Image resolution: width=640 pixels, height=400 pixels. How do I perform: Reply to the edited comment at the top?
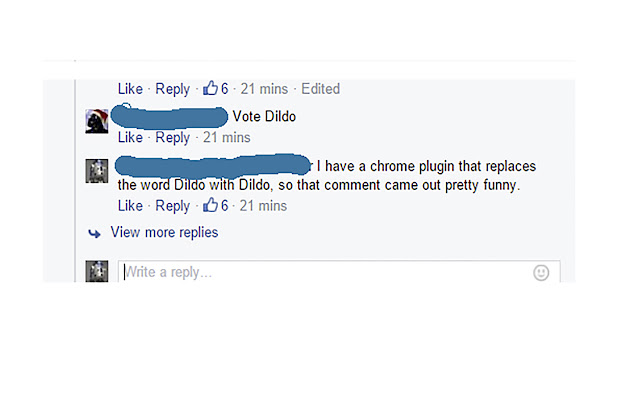tap(172, 89)
